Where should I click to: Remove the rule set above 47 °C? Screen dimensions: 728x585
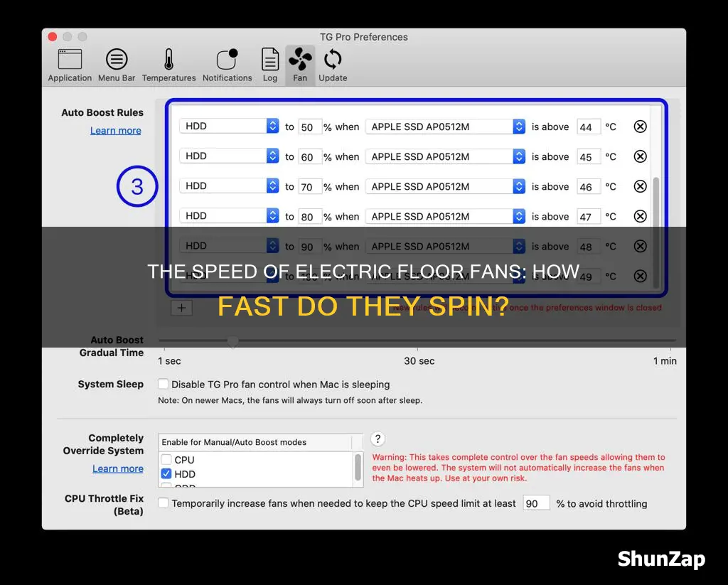click(x=641, y=216)
